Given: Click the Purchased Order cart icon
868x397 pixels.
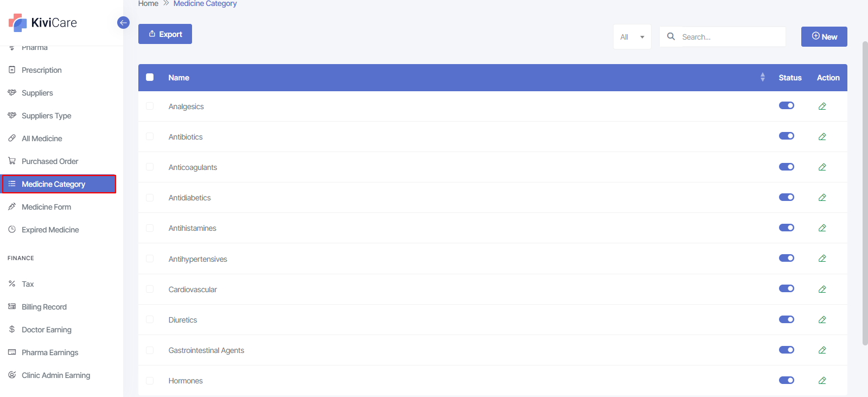Looking at the screenshot, I should click(12, 161).
